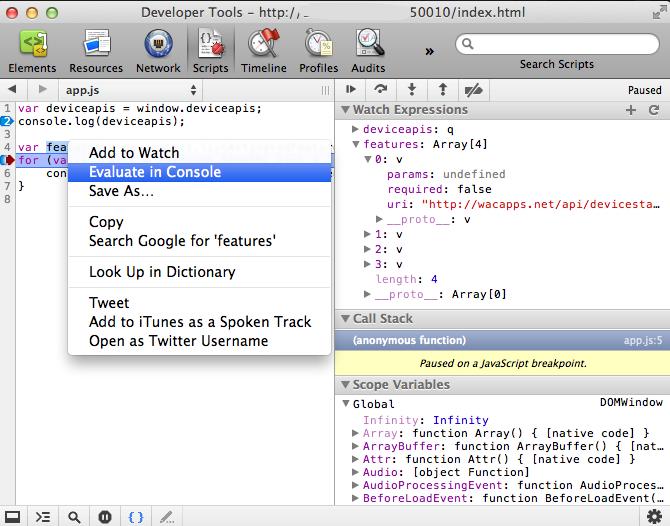
Task: Open the Timeline panel
Action: [264, 51]
